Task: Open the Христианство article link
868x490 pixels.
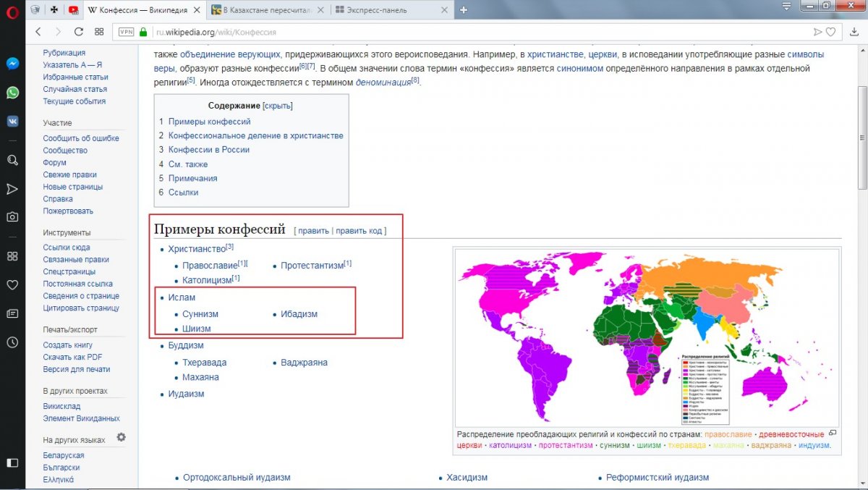Action: pyautogui.click(x=197, y=249)
